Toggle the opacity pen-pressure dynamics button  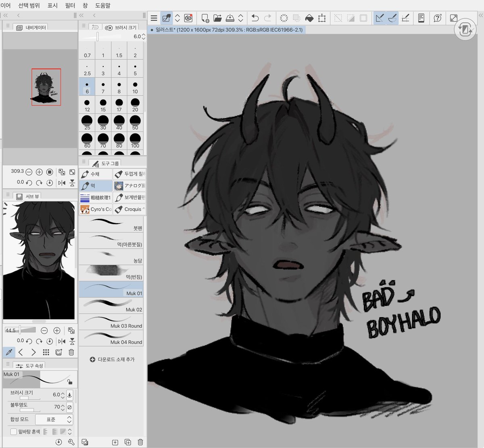pyautogui.click(x=70, y=407)
